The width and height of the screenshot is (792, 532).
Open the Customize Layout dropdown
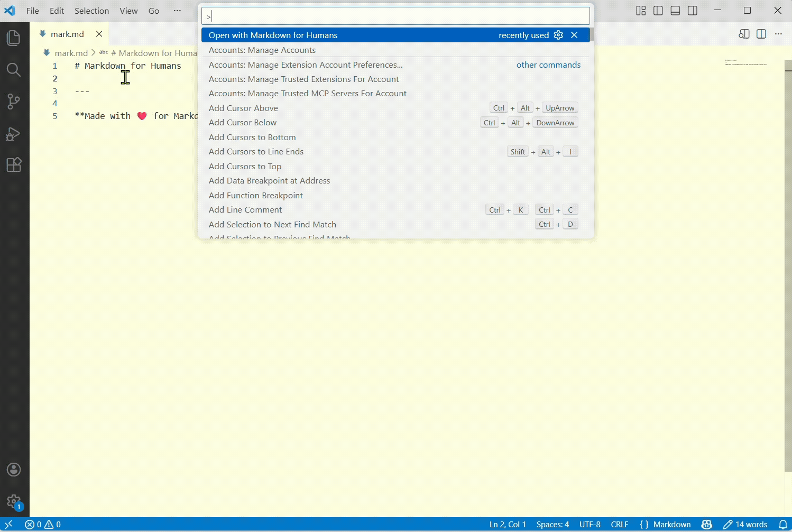pos(640,11)
